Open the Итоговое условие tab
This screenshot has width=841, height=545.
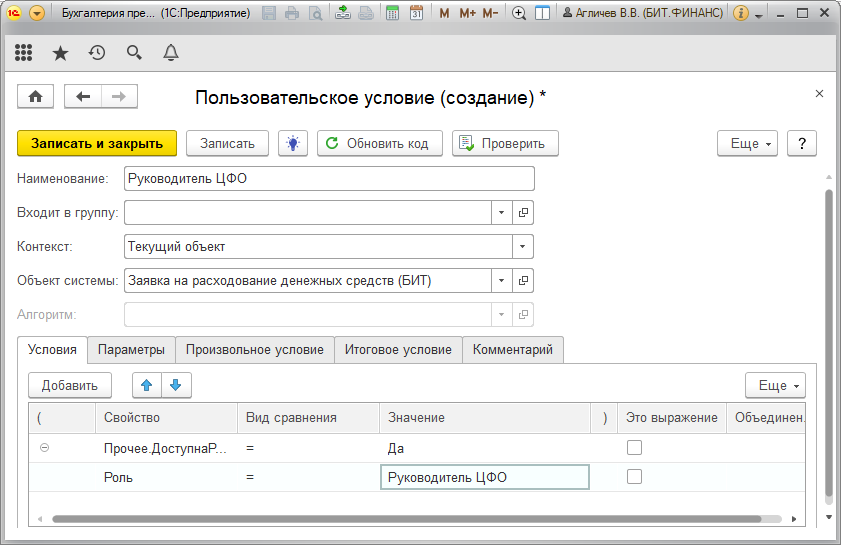coord(398,350)
